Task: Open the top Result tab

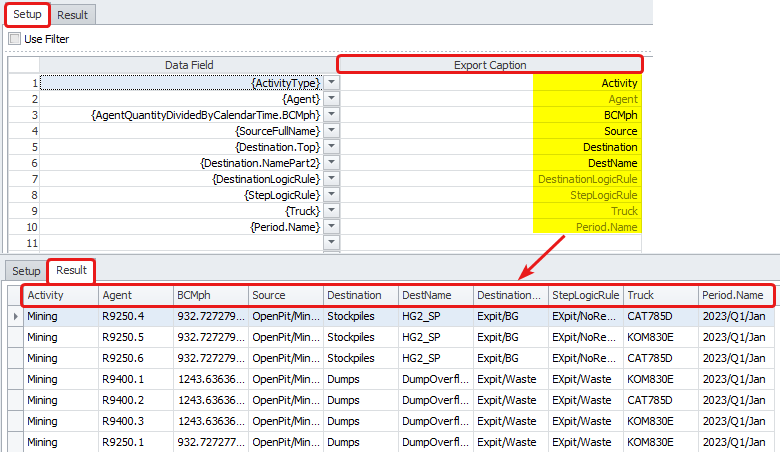Action: [x=72, y=14]
